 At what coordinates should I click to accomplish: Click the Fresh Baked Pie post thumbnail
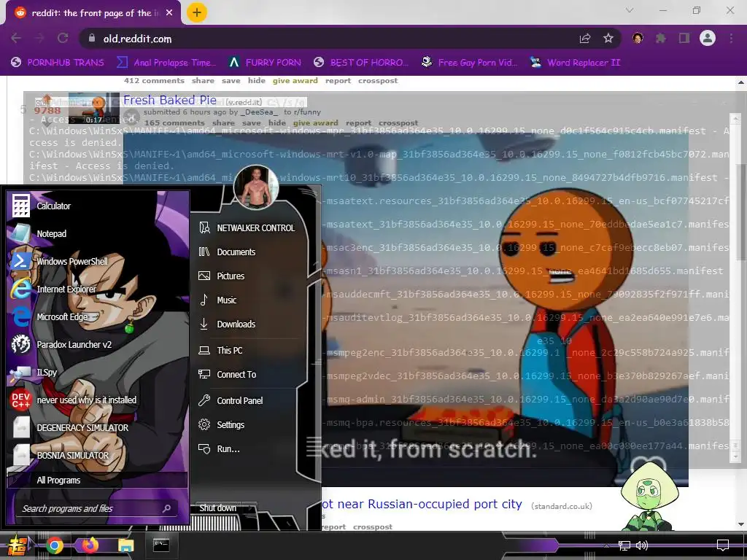click(94, 108)
